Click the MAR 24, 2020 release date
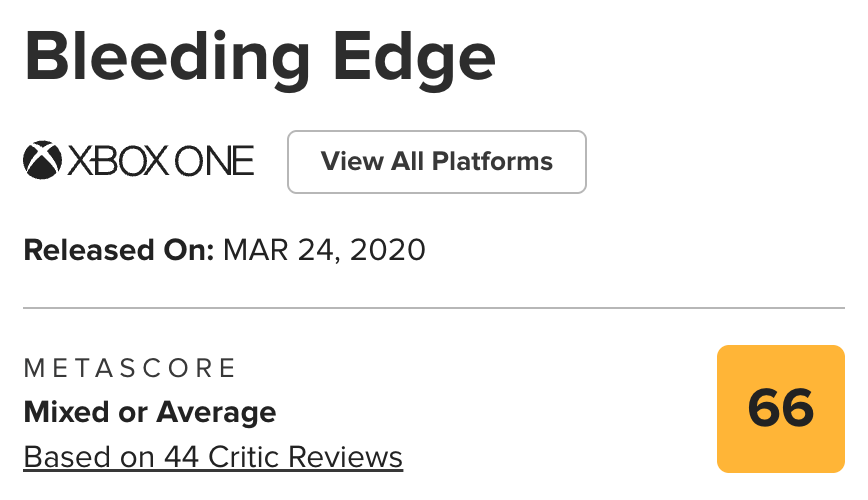Viewport: 868px width, 500px height. [324, 249]
